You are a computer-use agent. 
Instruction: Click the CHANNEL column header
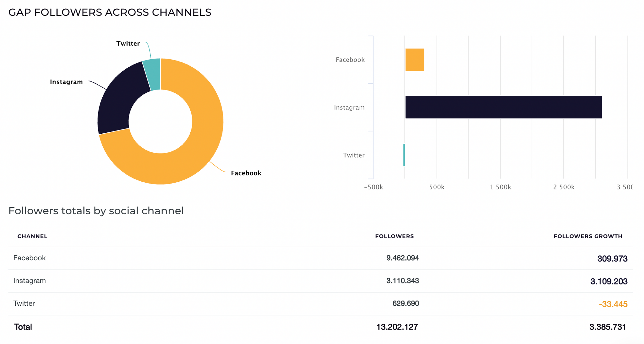click(33, 236)
